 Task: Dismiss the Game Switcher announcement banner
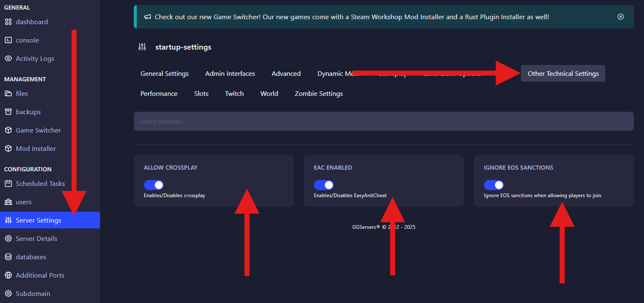(620, 17)
